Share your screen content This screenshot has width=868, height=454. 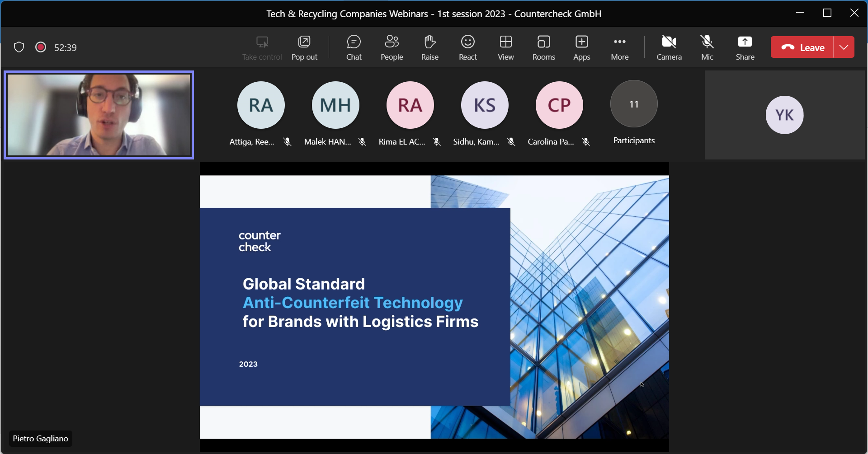coord(745,47)
